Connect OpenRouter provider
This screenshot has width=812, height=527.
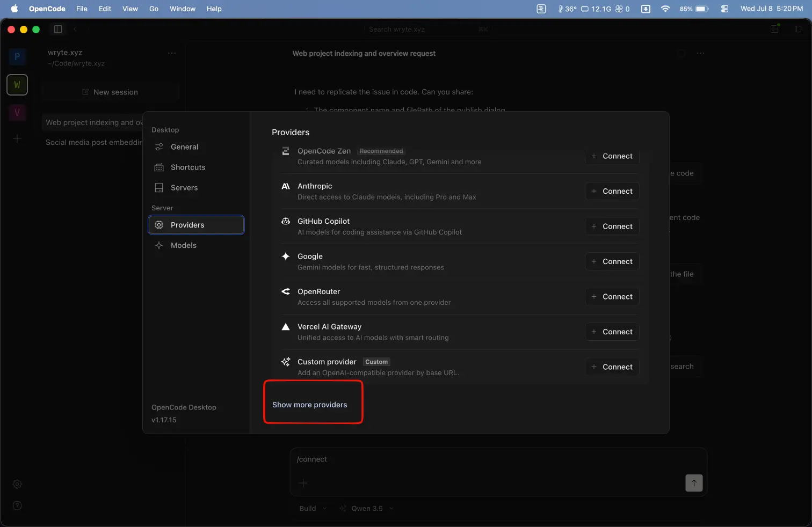[612, 297]
